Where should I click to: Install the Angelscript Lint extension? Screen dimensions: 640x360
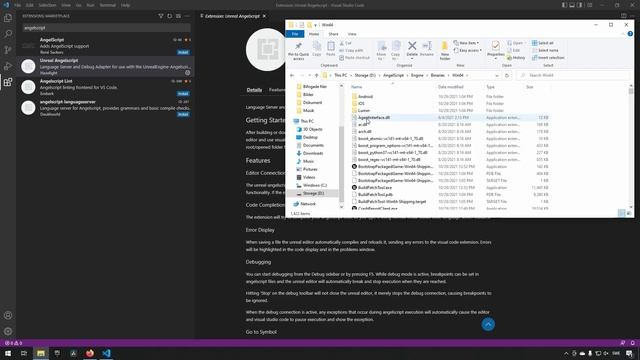click(183, 93)
